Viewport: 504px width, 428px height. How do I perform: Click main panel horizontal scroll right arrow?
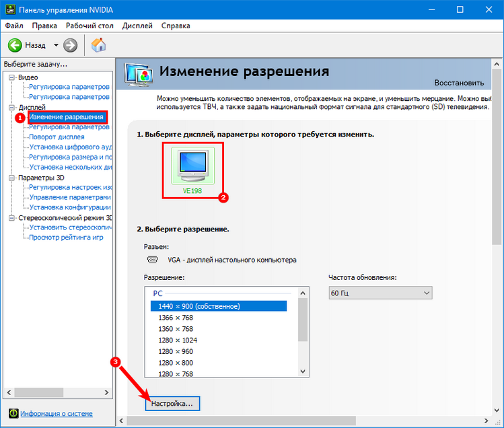tap(486, 421)
